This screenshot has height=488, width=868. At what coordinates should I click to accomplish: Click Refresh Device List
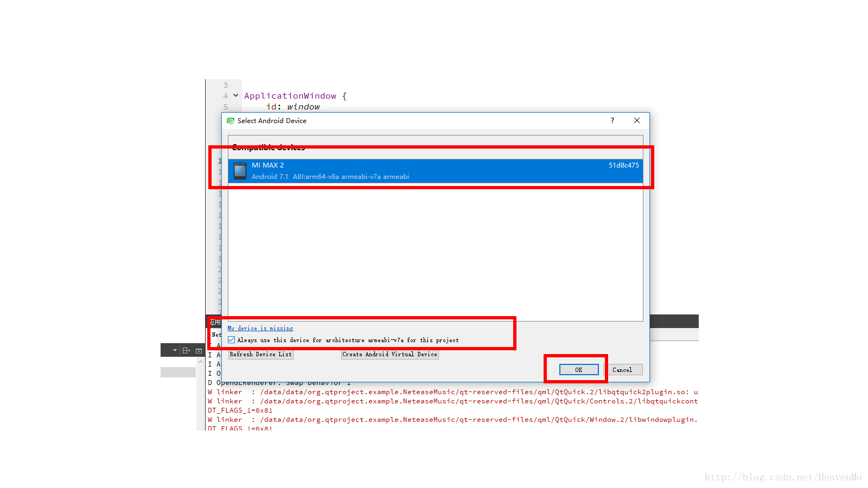(x=261, y=354)
